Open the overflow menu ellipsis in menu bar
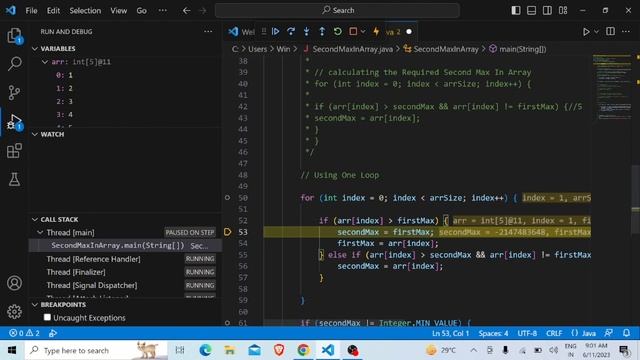The height and width of the screenshot is (360, 640). [162, 10]
